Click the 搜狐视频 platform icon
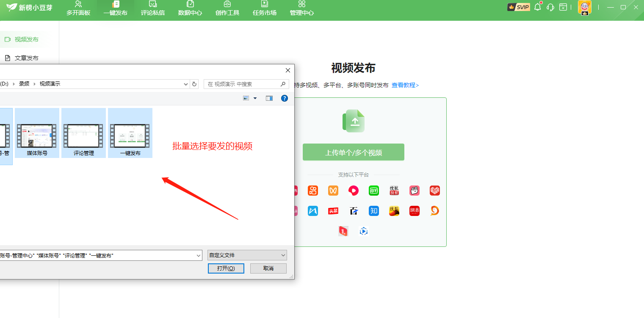Screen dimensions: 644x318 [x=394, y=191]
